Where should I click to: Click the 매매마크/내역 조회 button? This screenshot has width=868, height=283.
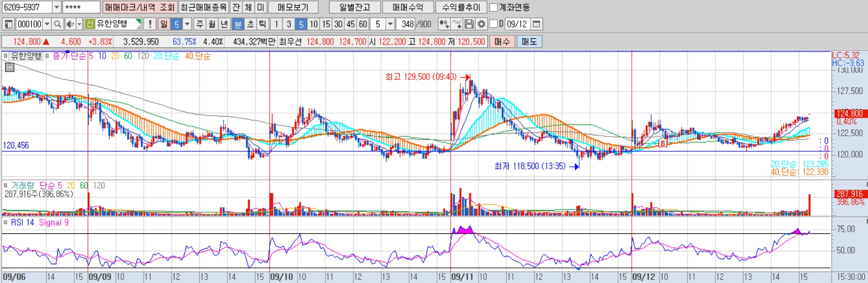pos(140,7)
